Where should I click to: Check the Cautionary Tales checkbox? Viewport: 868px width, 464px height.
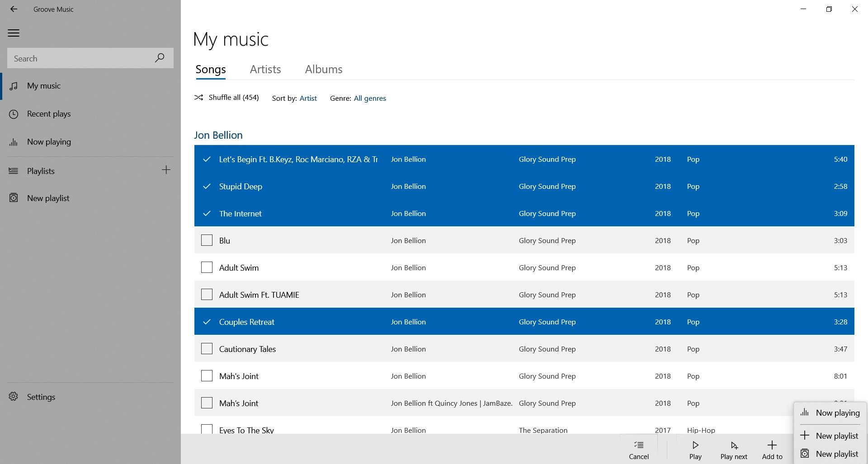click(x=207, y=348)
